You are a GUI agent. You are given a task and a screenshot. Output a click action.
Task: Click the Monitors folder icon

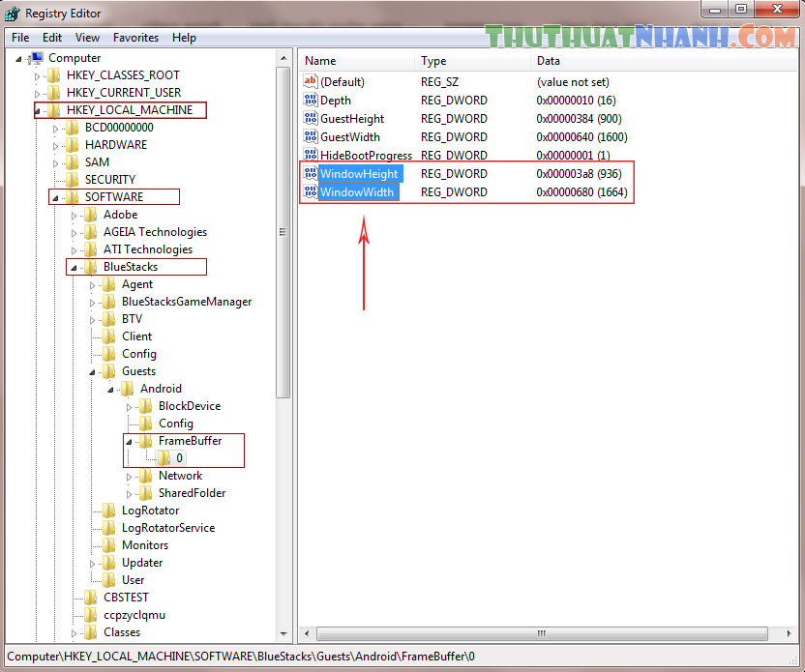109,545
